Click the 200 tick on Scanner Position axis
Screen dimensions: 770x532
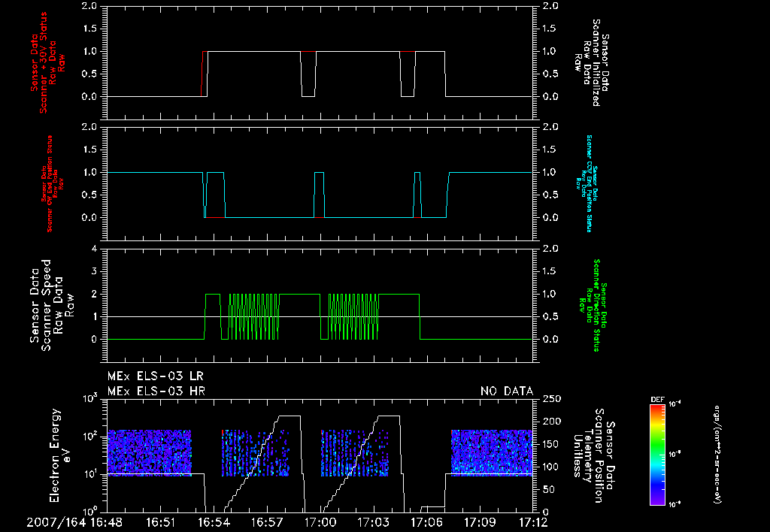point(551,422)
